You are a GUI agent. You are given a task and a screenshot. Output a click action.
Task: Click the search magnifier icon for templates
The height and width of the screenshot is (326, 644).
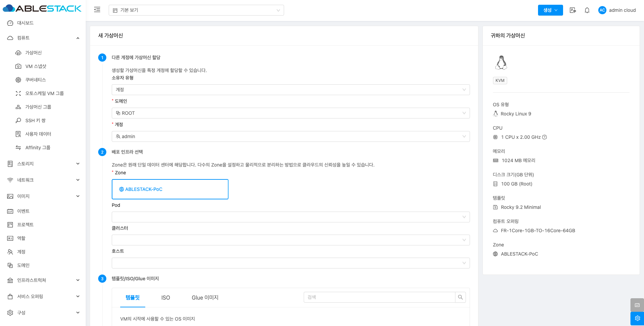(x=460, y=297)
